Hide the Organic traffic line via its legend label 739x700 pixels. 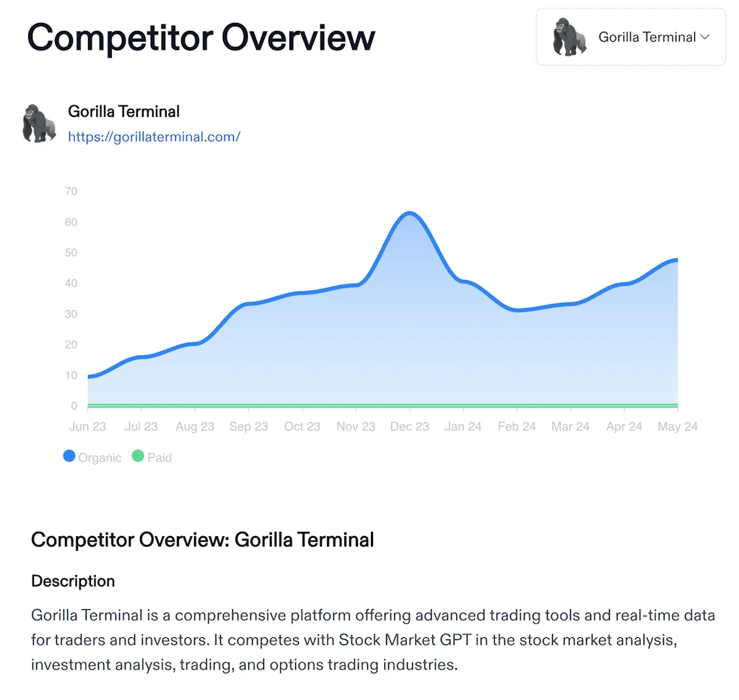pyautogui.click(x=100, y=457)
